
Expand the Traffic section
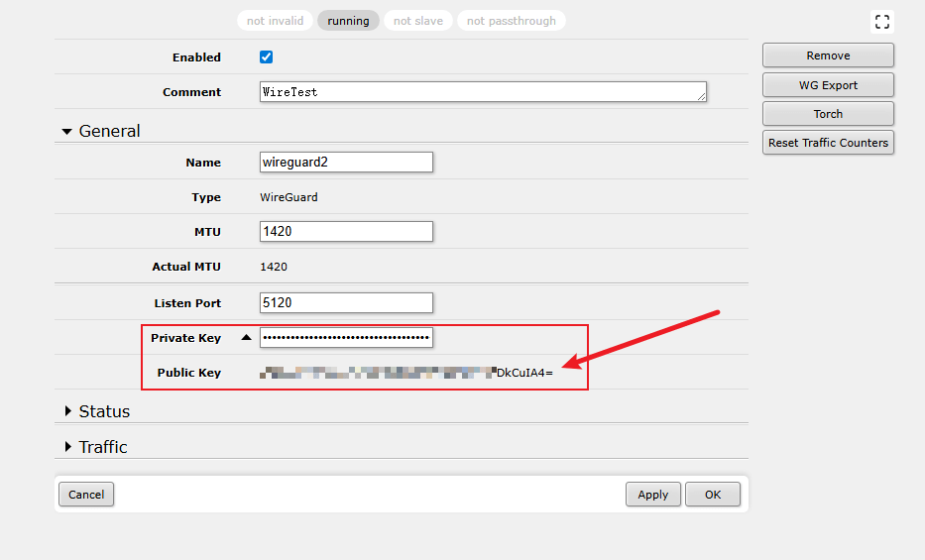(67, 447)
